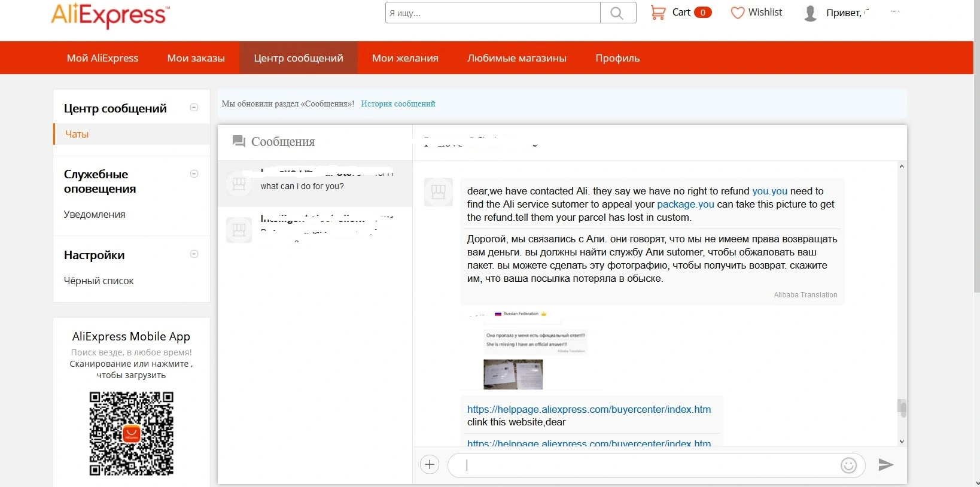Click the plus attachment button
The height and width of the screenshot is (487, 980).
tap(430, 465)
